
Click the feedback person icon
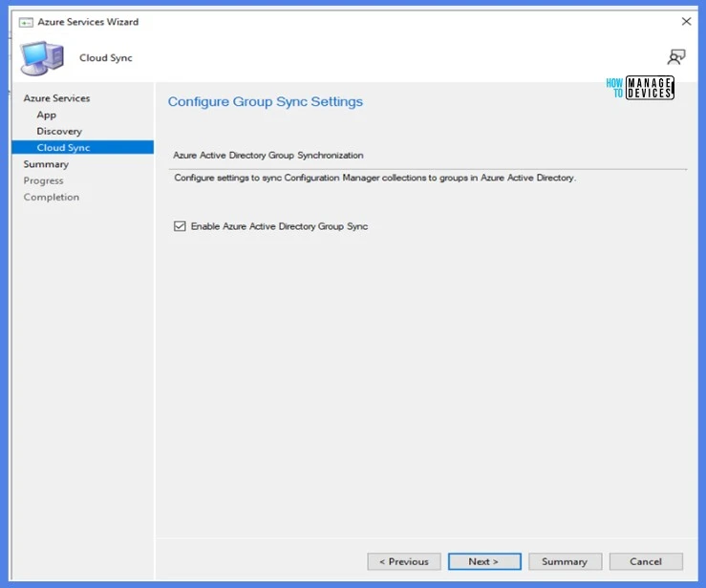(x=675, y=57)
